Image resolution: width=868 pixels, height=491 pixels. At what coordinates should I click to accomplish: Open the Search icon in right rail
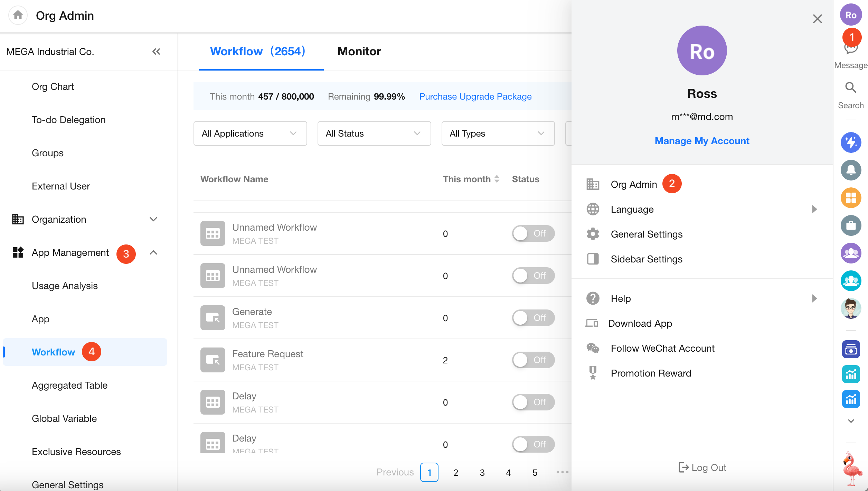click(850, 88)
